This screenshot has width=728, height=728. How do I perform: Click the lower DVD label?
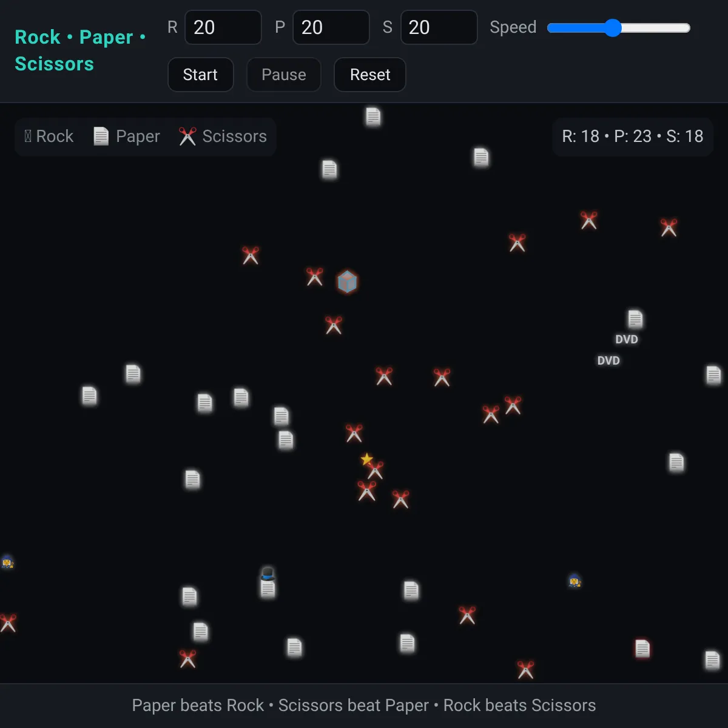[x=608, y=361]
